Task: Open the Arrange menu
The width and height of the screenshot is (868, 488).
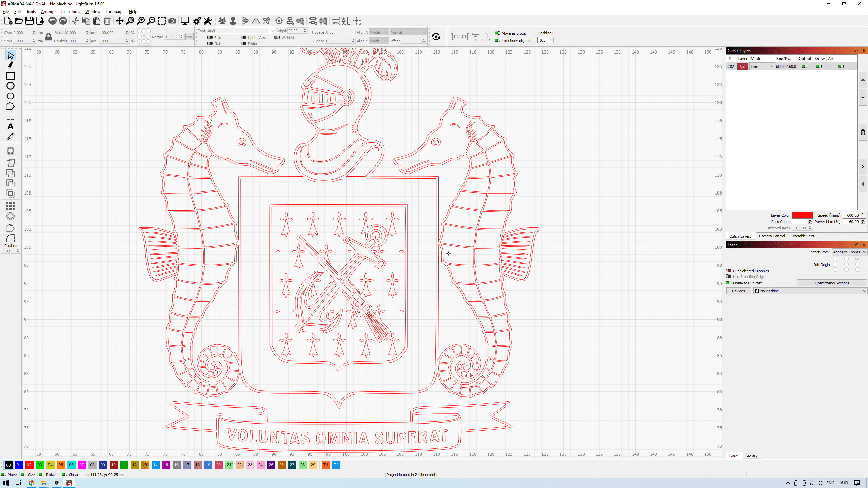Action: [48, 12]
